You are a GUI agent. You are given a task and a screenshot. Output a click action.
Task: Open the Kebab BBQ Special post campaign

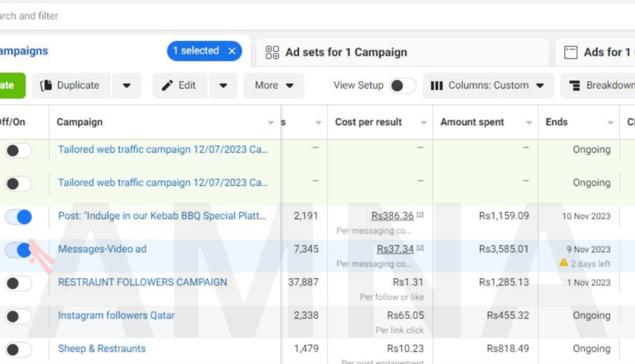(x=161, y=216)
